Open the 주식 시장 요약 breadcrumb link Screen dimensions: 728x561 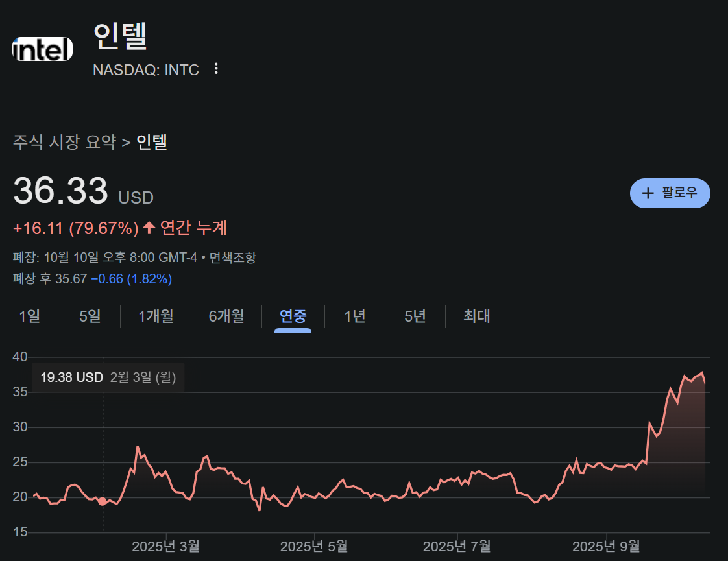click(x=64, y=142)
